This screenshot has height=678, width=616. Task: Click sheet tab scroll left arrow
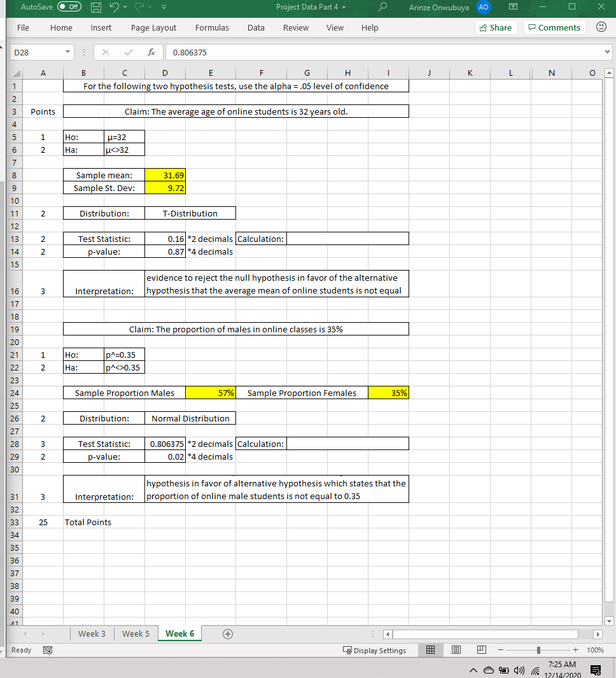tap(25, 634)
